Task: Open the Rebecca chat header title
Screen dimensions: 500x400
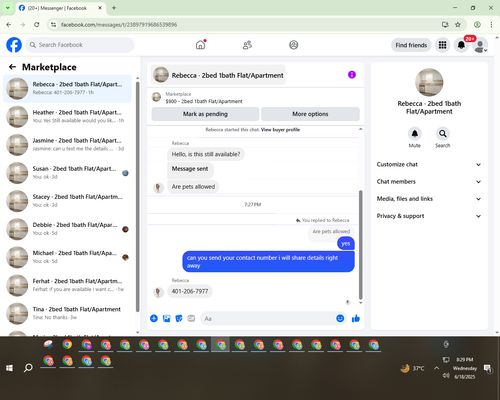Action: pos(219,75)
